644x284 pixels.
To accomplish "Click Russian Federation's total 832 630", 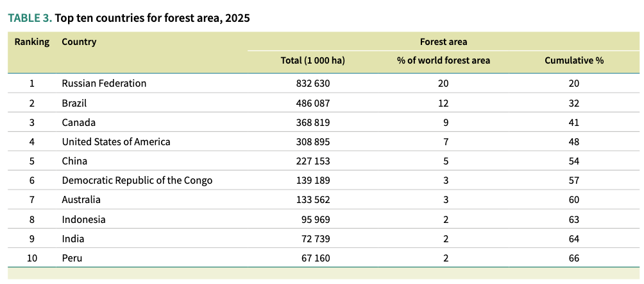I will point(312,84).
